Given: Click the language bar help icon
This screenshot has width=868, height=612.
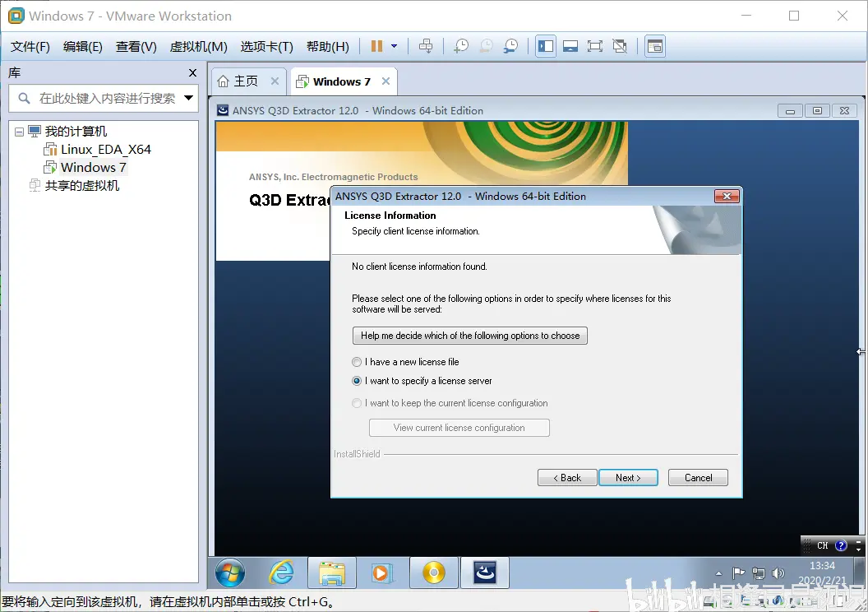Looking at the screenshot, I should tap(841, 545).
